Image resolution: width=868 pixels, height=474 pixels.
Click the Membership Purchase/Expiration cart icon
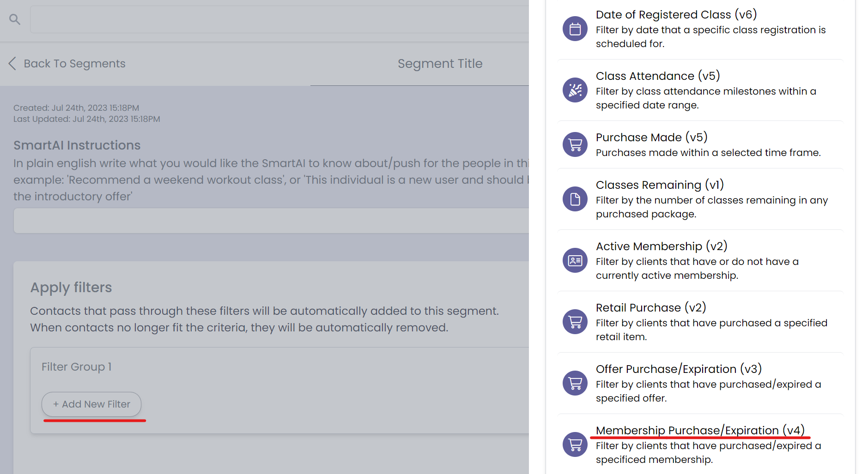coord(574,444)
